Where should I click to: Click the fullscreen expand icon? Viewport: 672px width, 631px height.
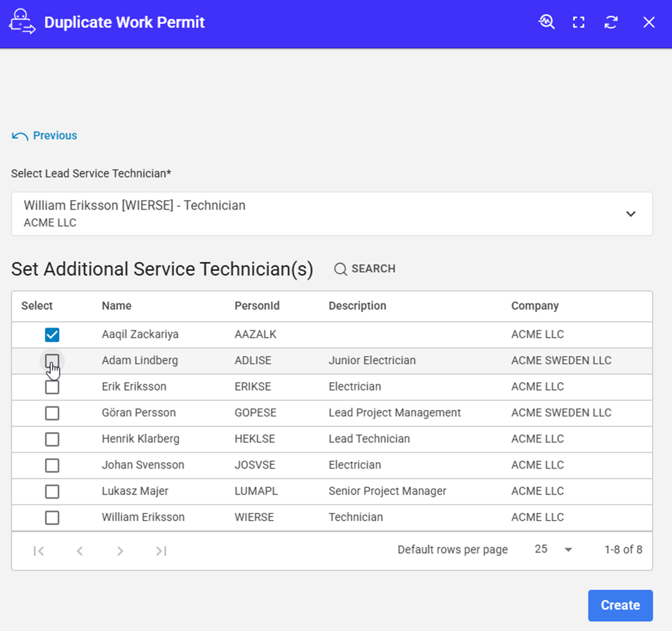coord(579,22)
